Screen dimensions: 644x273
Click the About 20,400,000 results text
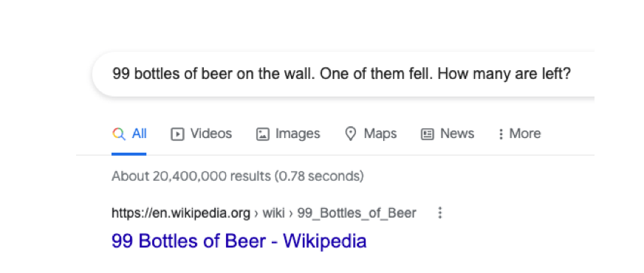tap(237, 176)
